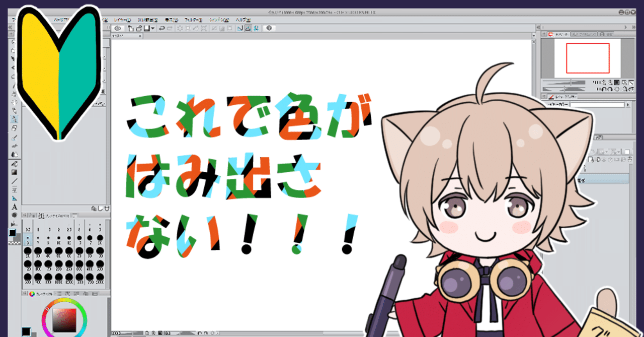Toggle Snap to Ruler in command bar
This screenshot has height=337, width=644.
240,28
